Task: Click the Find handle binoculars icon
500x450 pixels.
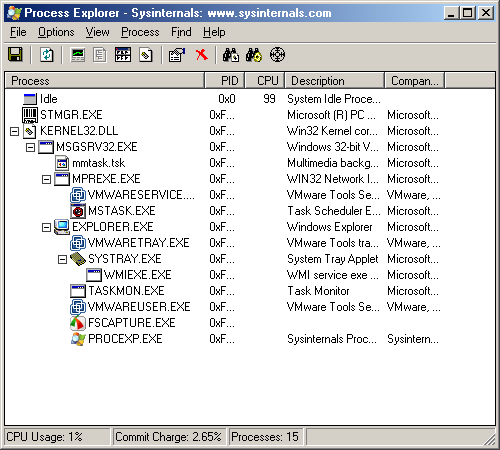Action: pyautogui.click(x=231, y=55)
